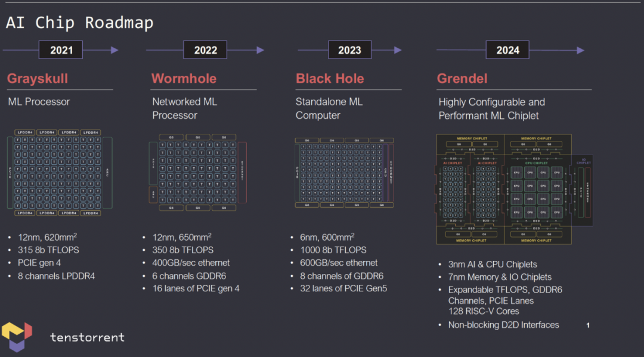Click the Tenstorrent logo icon
Viewport: 644px width, 357px height.
pyautogui.click(x=17, y=337)
